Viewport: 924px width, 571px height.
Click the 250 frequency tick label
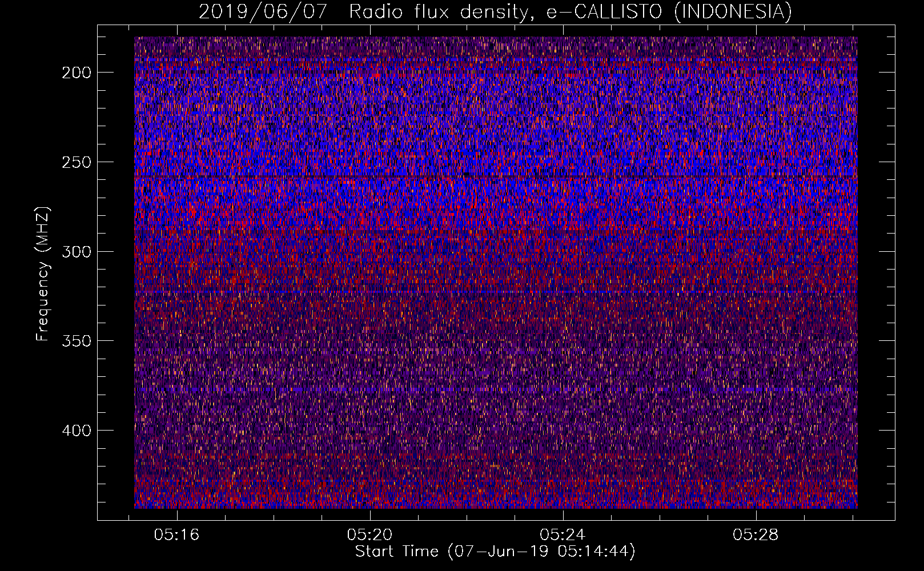76,162
